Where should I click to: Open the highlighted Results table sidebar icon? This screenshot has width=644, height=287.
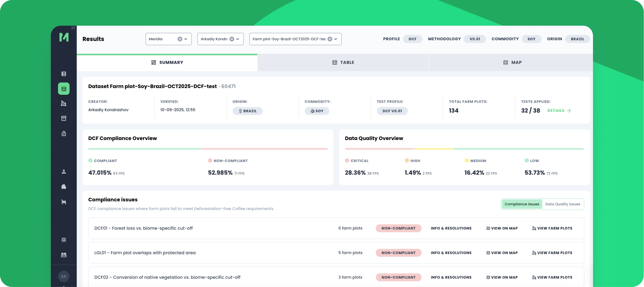coord(64,89)
